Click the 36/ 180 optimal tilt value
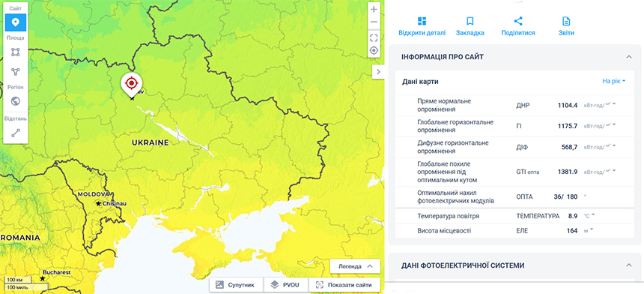 coord(565,197)
